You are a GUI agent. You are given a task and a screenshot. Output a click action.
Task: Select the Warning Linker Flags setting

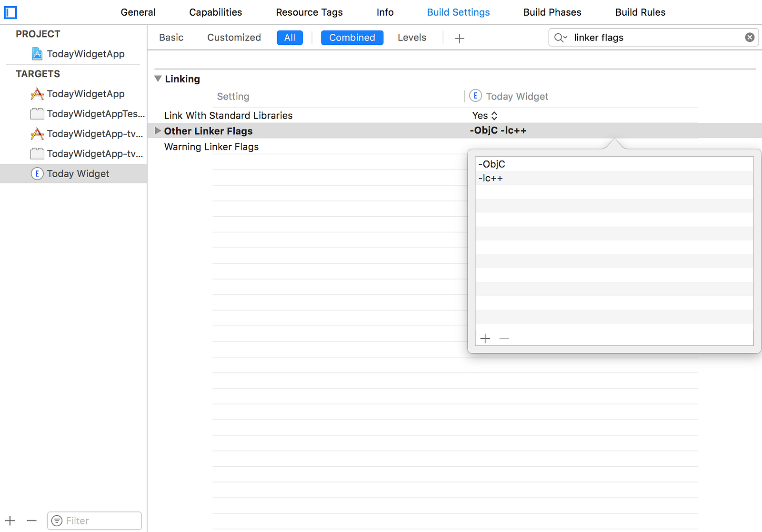coord(211,147)
